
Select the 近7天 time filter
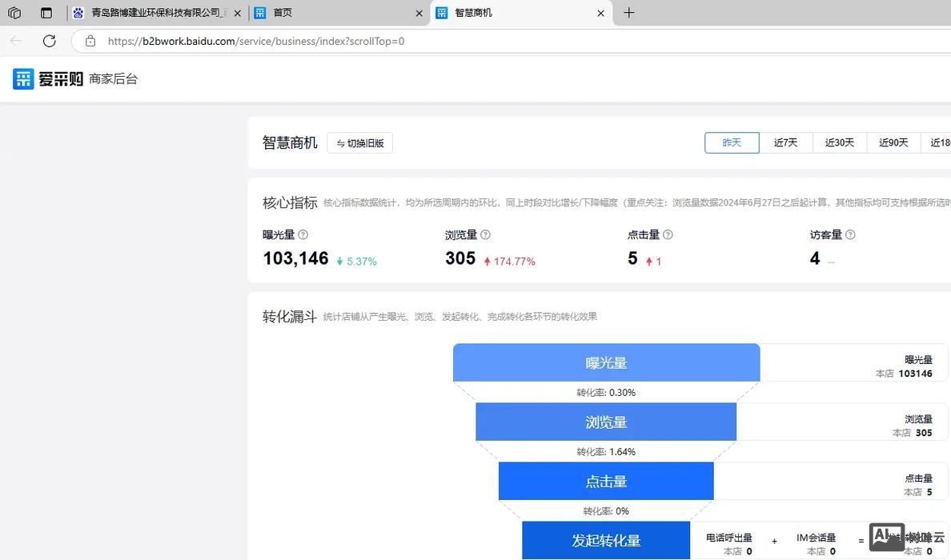click(x=785, y=142)
